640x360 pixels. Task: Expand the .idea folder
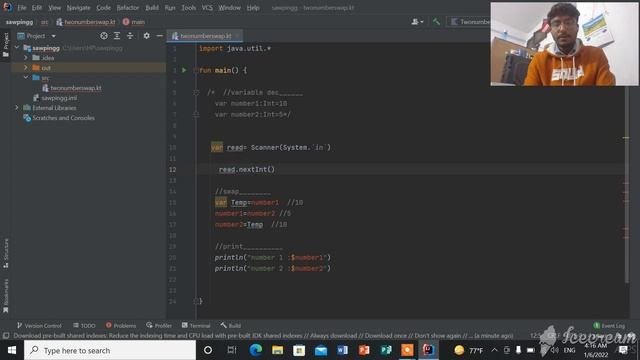(26, 58)
